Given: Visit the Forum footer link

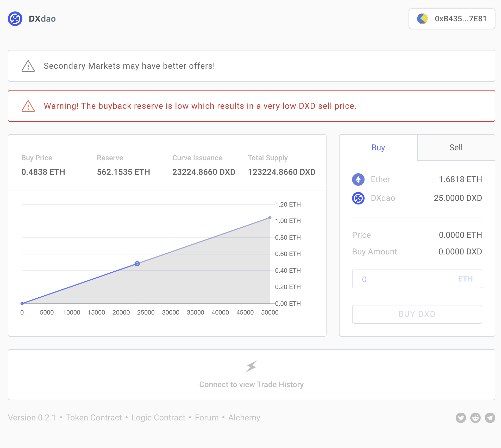Looking at the screenshot, I should click(207, 418).
